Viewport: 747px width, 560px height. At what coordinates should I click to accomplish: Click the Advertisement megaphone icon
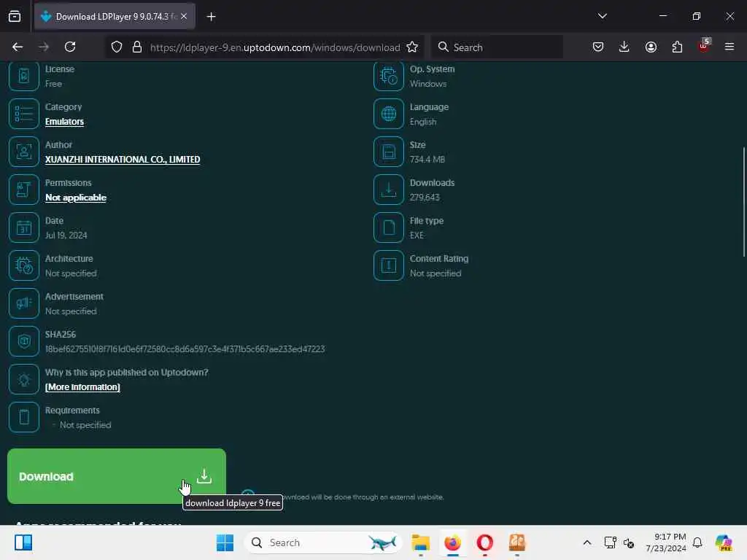pyautogui.click(x=24, y=303)
